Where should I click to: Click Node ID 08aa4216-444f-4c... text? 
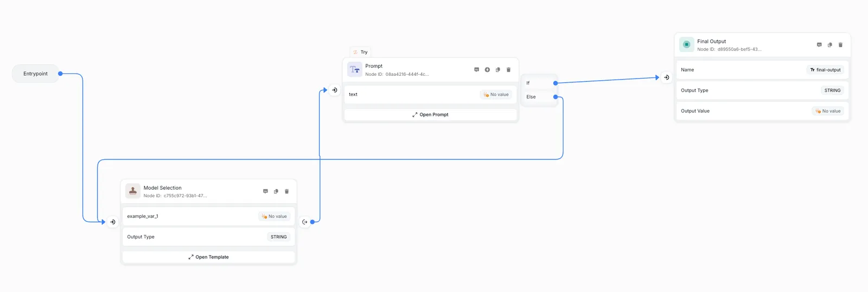pos(397,74)
